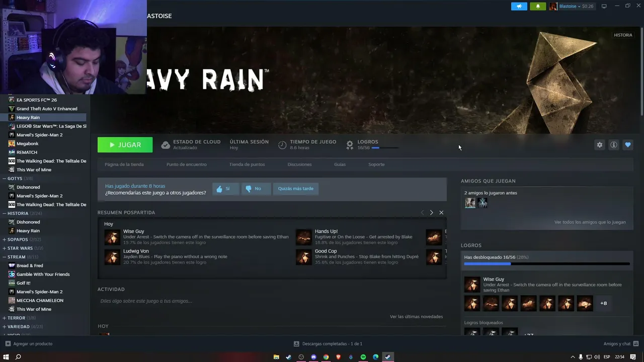Go to next post-game summary page
The width and height of the screenshot is (644, 362).
[431, 213]
